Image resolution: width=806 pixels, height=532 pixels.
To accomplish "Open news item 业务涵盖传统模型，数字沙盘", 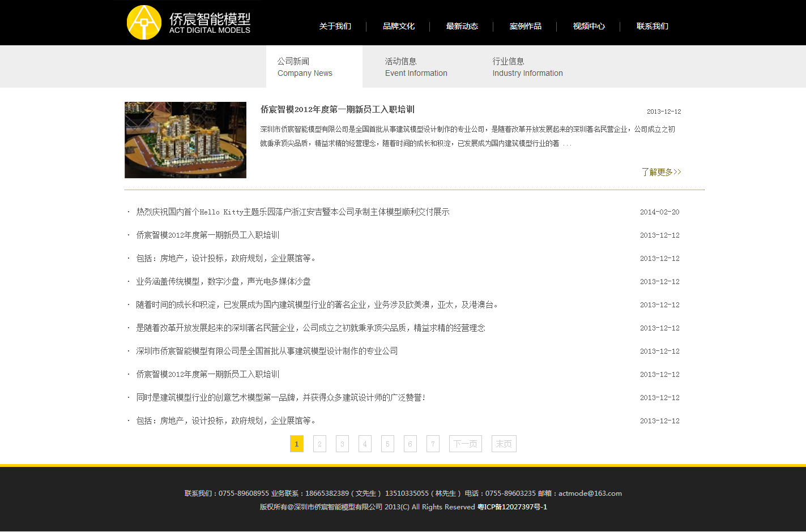I will tap(223, 281).
